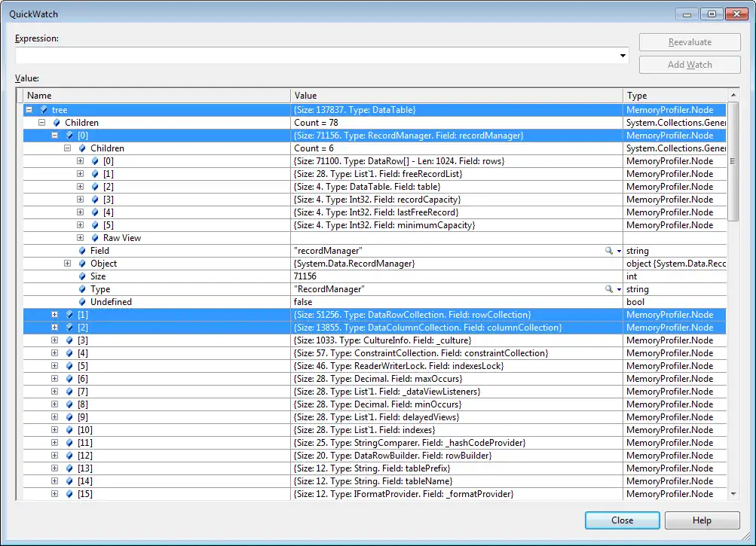Open visualizer dropdown arrow for "recordManager" value
756x546 pixels.
[619, 251]
